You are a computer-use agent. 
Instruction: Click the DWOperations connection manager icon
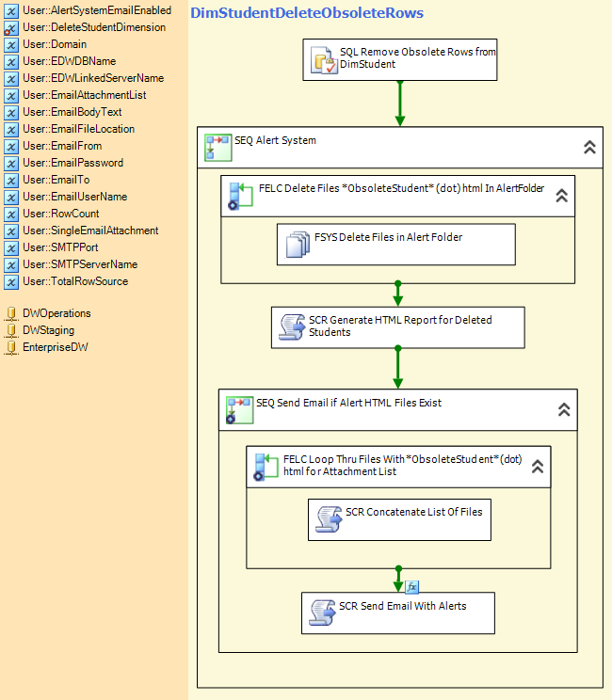tap(11, 314)
